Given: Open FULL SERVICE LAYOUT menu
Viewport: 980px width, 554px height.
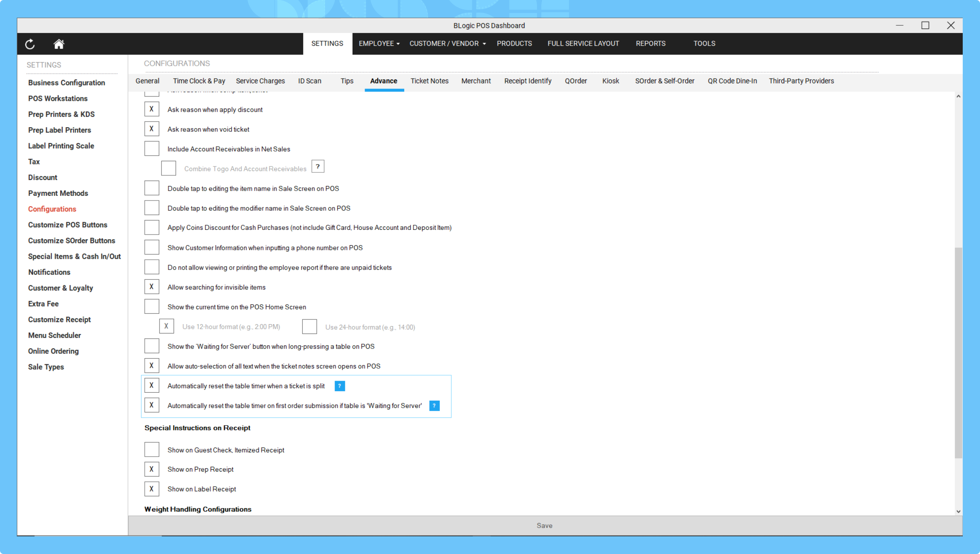Looking at the screenshot, I should click(x=583, y=43).
